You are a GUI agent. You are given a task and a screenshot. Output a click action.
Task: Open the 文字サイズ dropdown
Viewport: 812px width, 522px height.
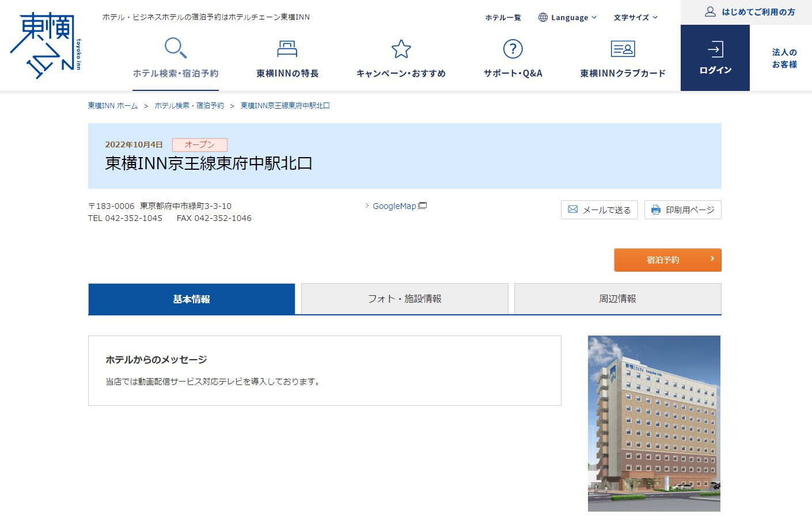click(635, 17)
